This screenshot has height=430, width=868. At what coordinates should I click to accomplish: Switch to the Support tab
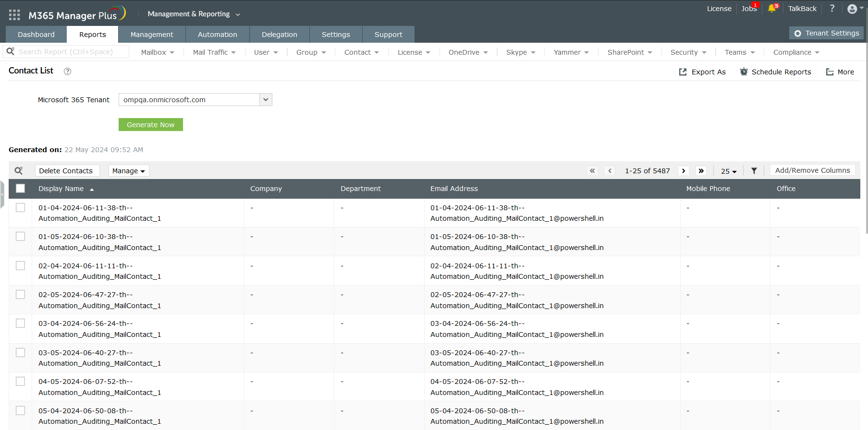pos(389,35)
